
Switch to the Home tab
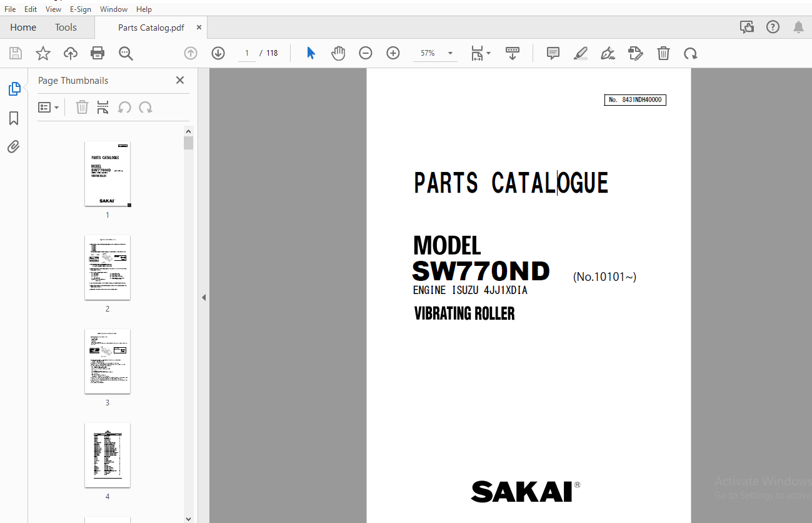coord(23,28)
